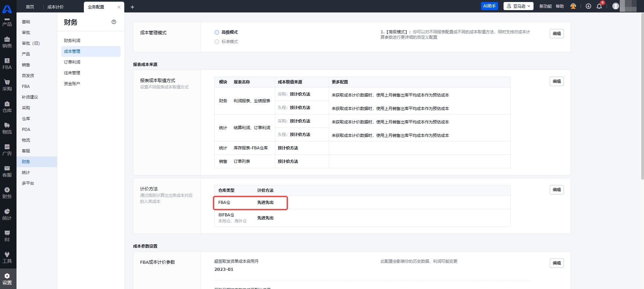Select the 标准模式 radio button
Image resolution: width=644 pixels, height=289 pixels.
(x=217, y=42)
